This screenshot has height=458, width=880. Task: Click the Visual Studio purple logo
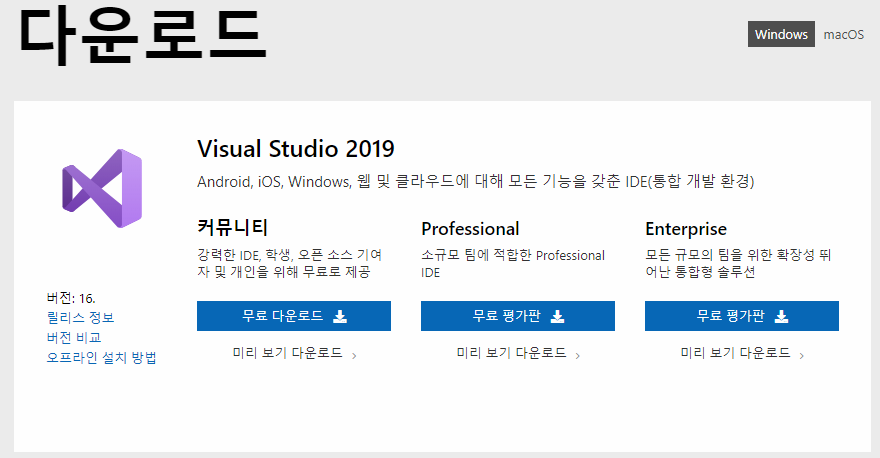(x=102, y=188)
